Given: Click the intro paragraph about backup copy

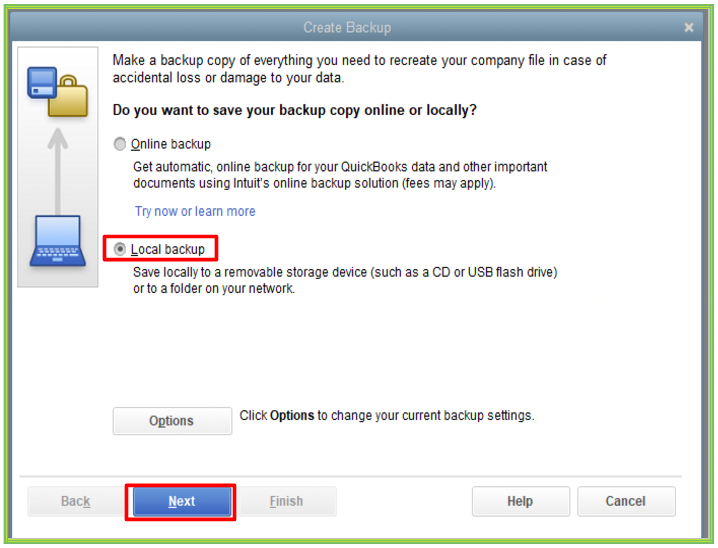Looking at the screenshot, I should (x=360, y=69).
